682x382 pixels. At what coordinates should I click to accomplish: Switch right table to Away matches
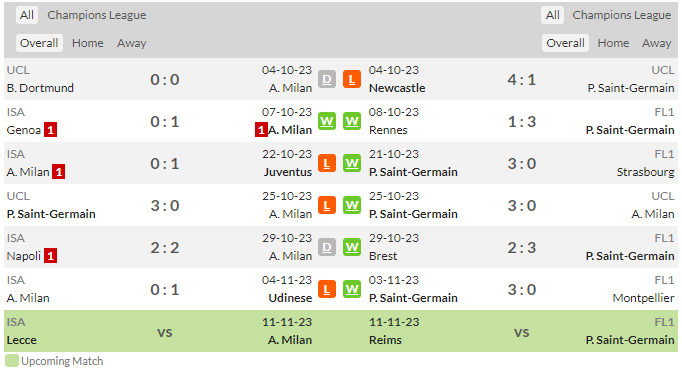pos(656,43)
